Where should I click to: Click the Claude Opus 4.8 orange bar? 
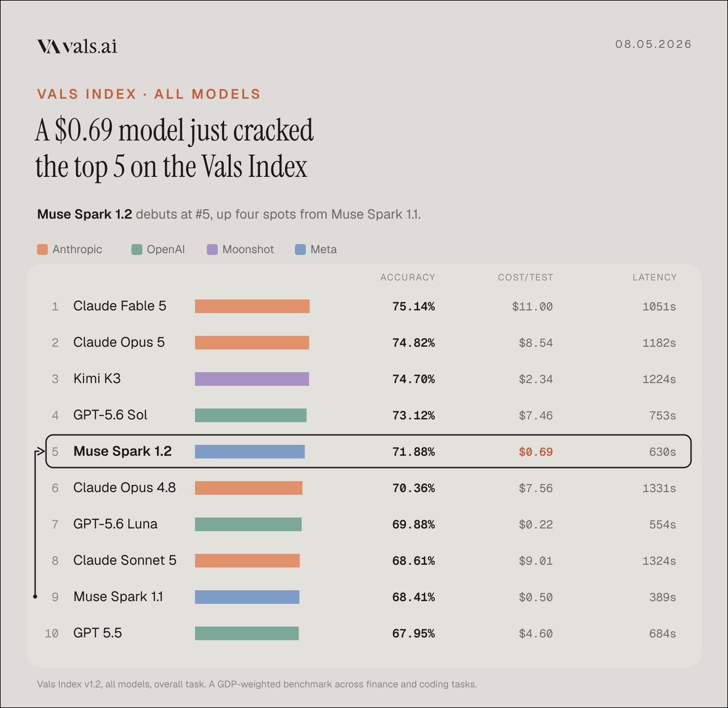248,488
